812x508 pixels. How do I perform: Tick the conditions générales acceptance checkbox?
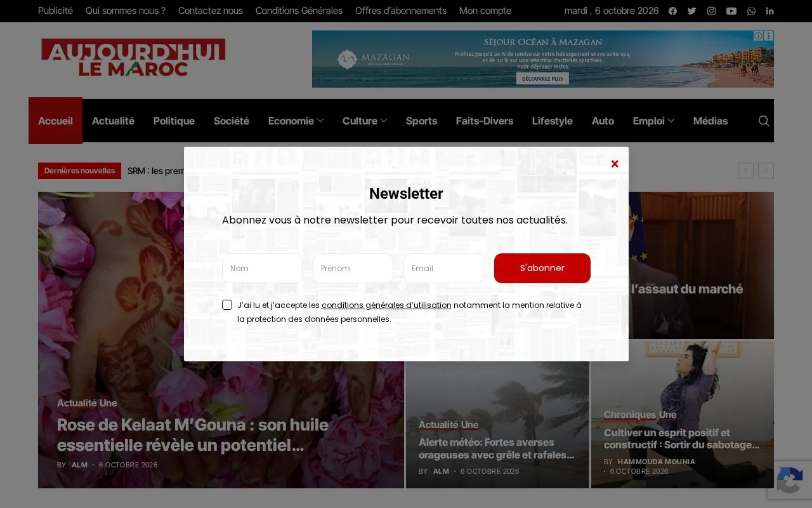click(x=227, y=305)
